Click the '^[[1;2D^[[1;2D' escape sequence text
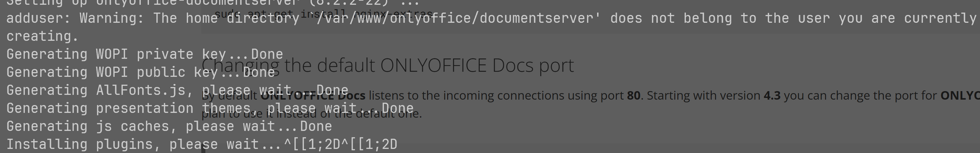Image resolution: width=980 pixels, height=153 pixels. [x=340, y=144]
